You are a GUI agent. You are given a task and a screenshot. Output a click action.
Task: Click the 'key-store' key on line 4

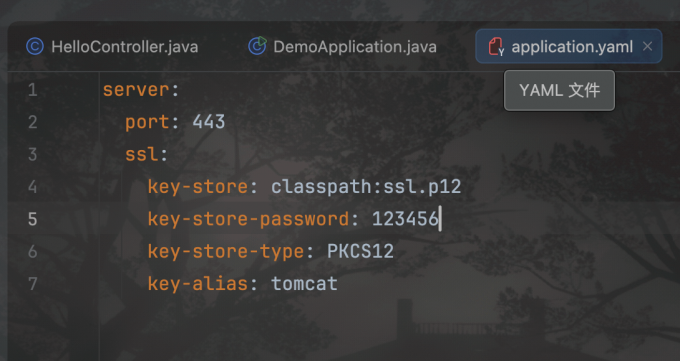coord(198,187)
